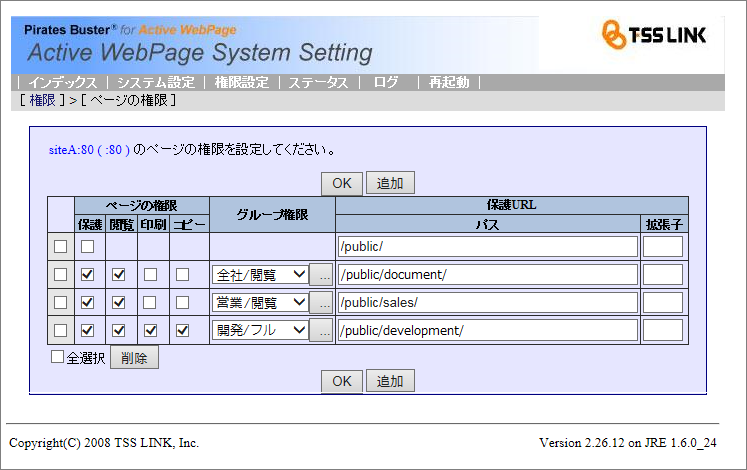Click the TSS LINK logo

[653, 35]
